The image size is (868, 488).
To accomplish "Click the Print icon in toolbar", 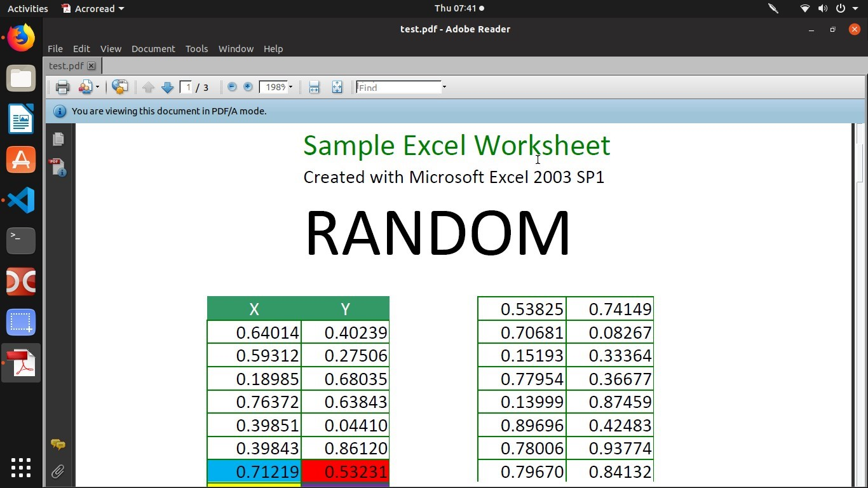I will pyautogui.click(x=62, y=87).
